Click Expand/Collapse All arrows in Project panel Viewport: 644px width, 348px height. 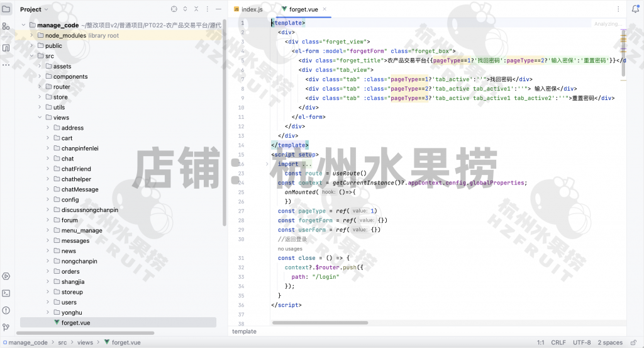click(186, 9)
